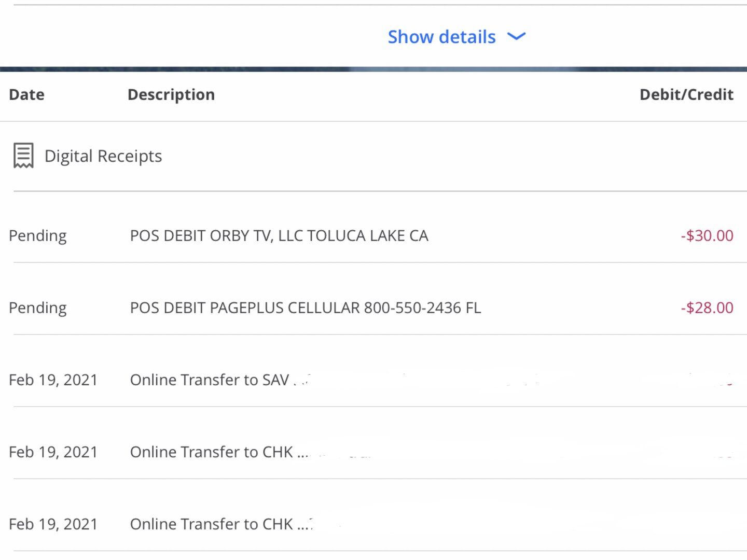Sort transactions by the Date column header
This screenshot has width=747, height=560.
click(26, 94)
